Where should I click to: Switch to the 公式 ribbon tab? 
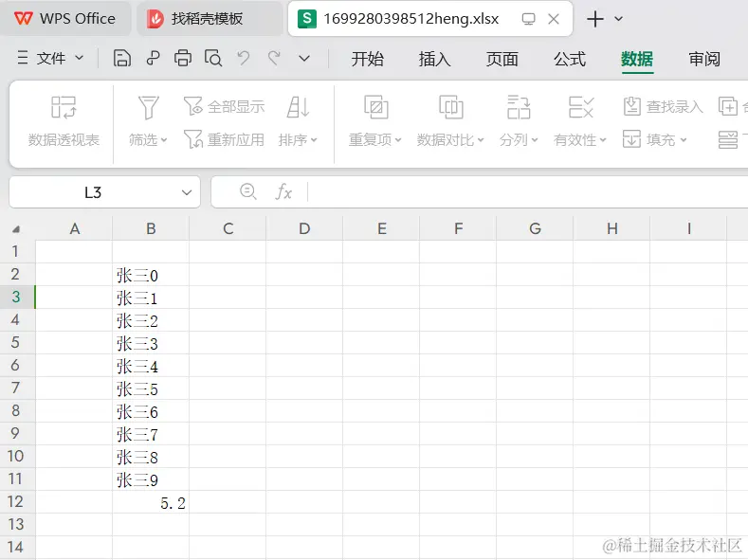pyautogui.click(x=570, y=59)
